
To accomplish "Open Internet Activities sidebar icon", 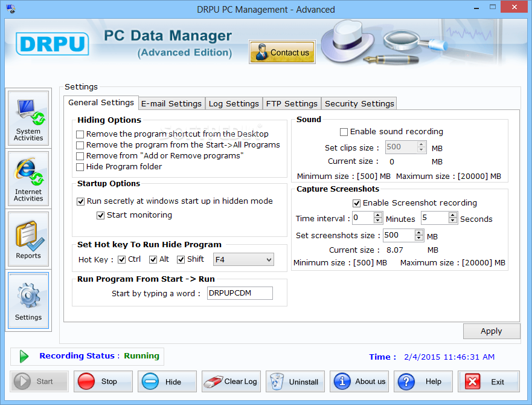I will click(28, 179).
